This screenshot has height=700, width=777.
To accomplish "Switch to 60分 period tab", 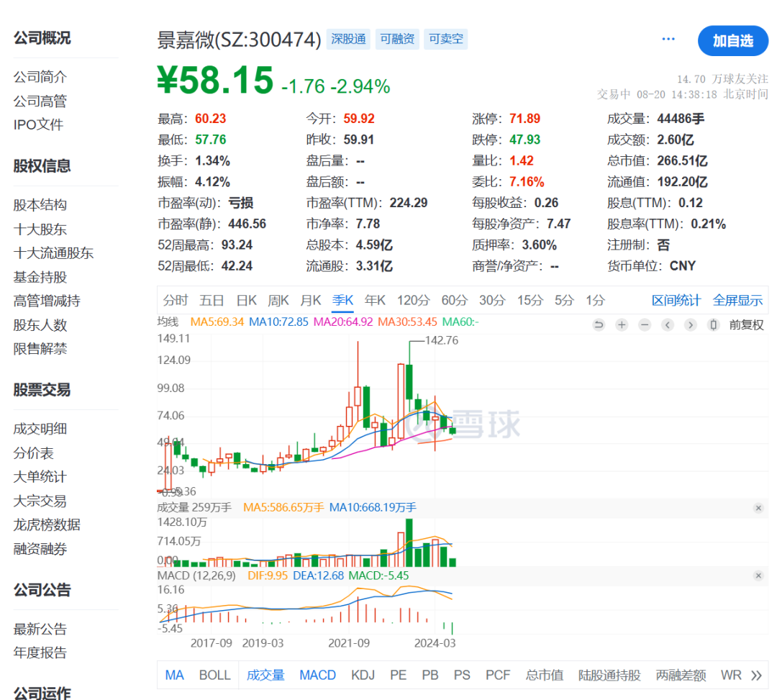I will (455, 300).
